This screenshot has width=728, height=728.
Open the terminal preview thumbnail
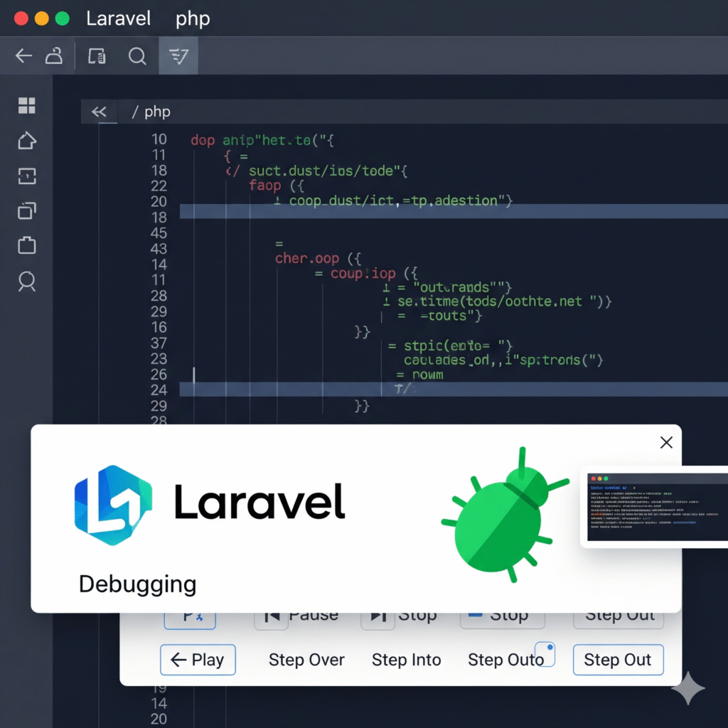pos(657,507)
